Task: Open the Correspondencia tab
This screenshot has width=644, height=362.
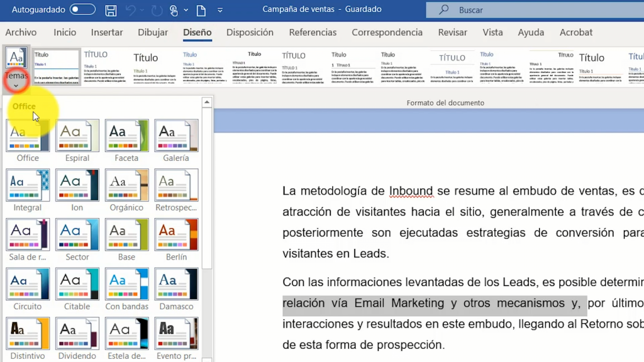Action: click(x=387, y=33)
